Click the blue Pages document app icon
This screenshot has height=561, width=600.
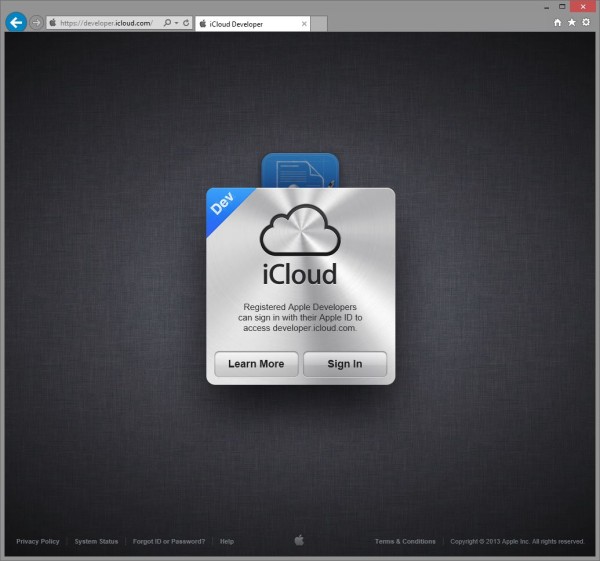(x=300, y=171)
